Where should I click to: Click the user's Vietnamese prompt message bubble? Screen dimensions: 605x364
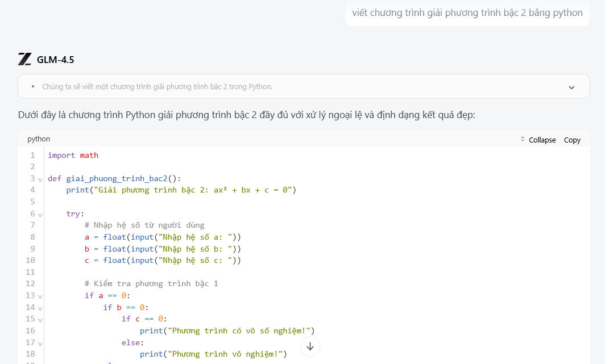(x=467, y=12)
